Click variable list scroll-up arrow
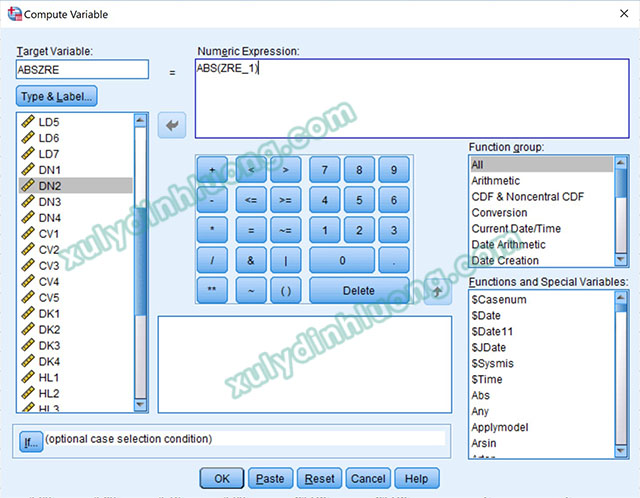This screenshot has height=498, width=640. click(140, 120)
